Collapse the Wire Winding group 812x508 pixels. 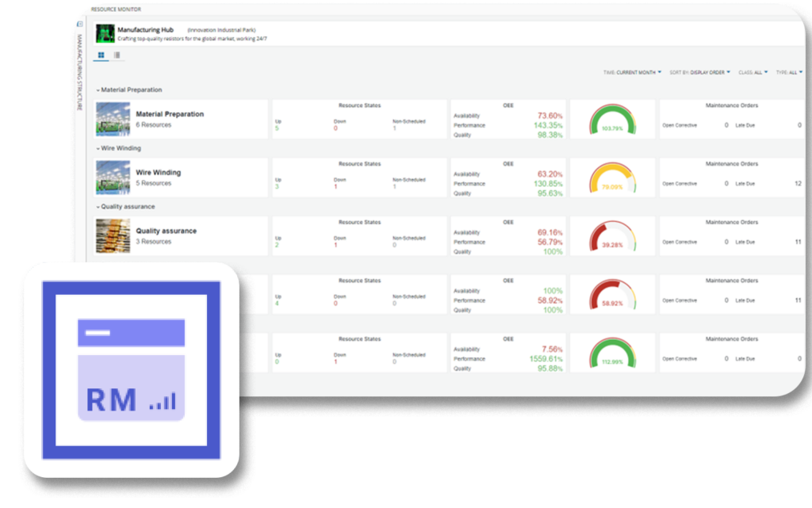click(x=98, y=148)
